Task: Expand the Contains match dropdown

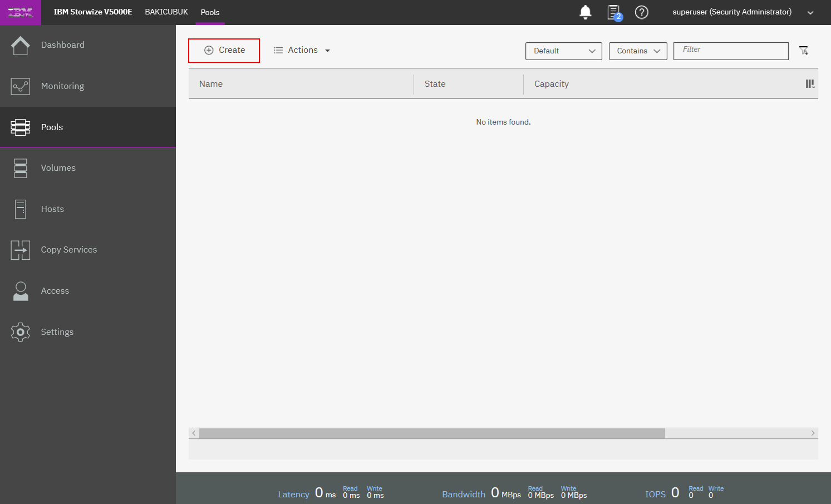Action: 637,51
